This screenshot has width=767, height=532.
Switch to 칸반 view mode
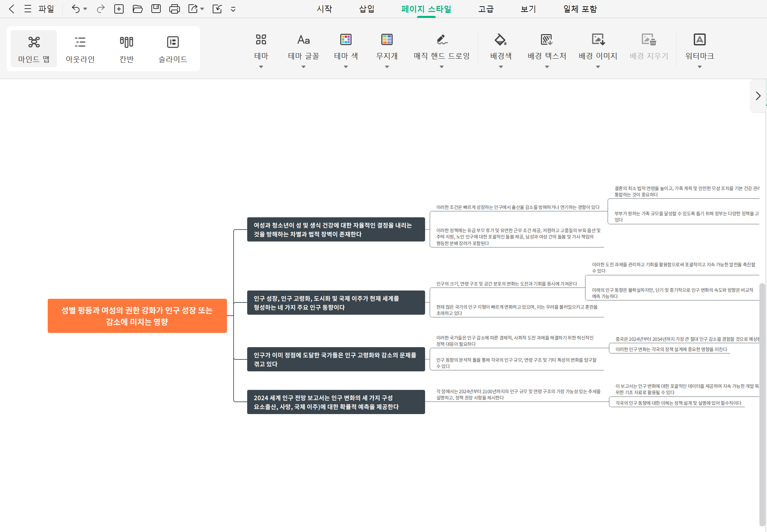(127, 49)
